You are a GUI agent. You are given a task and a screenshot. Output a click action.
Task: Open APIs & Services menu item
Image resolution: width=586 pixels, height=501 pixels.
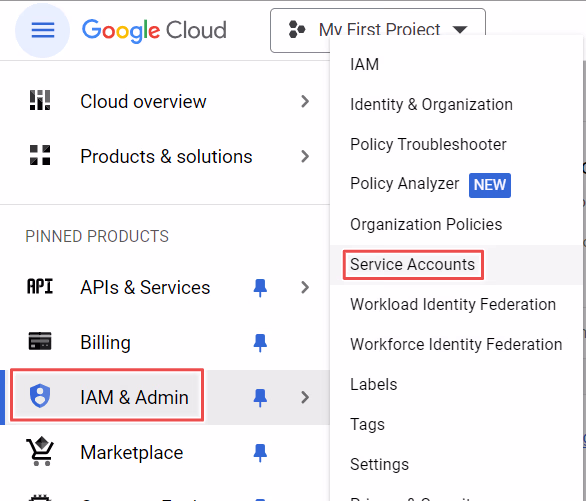145,288
